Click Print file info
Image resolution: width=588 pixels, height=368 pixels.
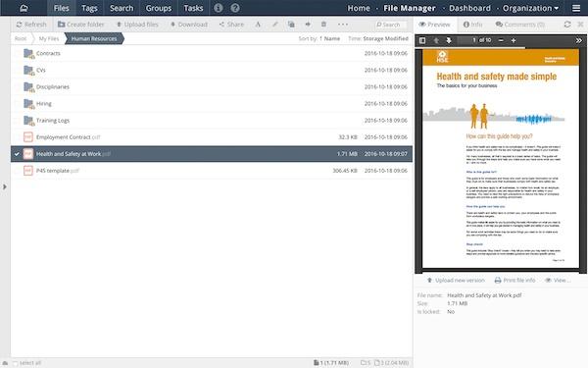(x=514, y=280)
